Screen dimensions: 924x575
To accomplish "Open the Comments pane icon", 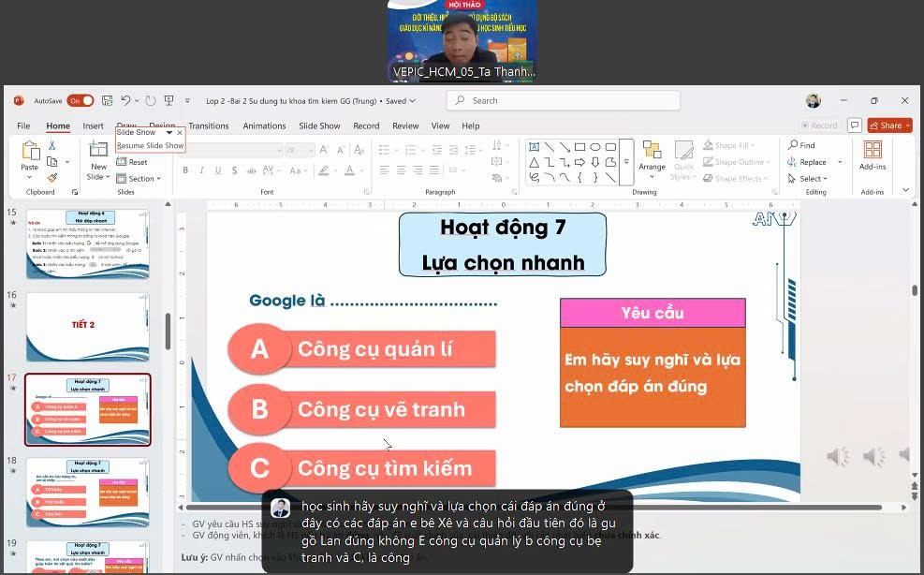I will (x=854, y=125).
